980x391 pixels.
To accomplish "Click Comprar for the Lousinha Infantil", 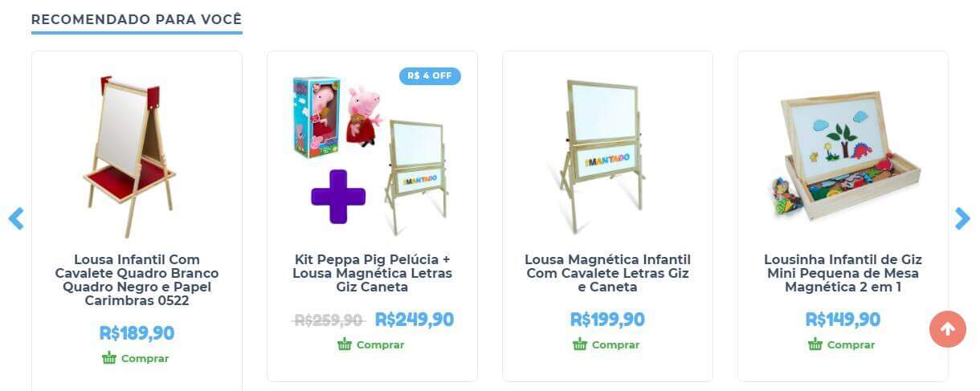I will 851,344.
